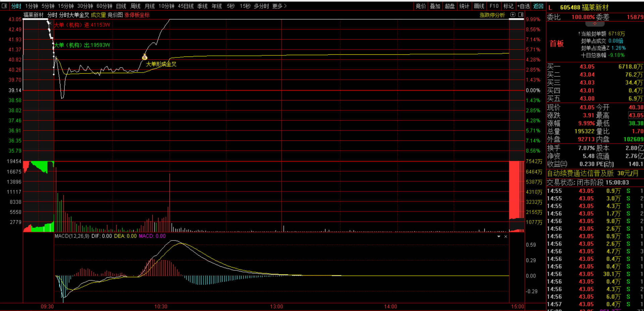Image resolution: width=644 pixels, height=311 pixels.
Task: Switch to 周线 weekly chart
Action: pos(136,6)
